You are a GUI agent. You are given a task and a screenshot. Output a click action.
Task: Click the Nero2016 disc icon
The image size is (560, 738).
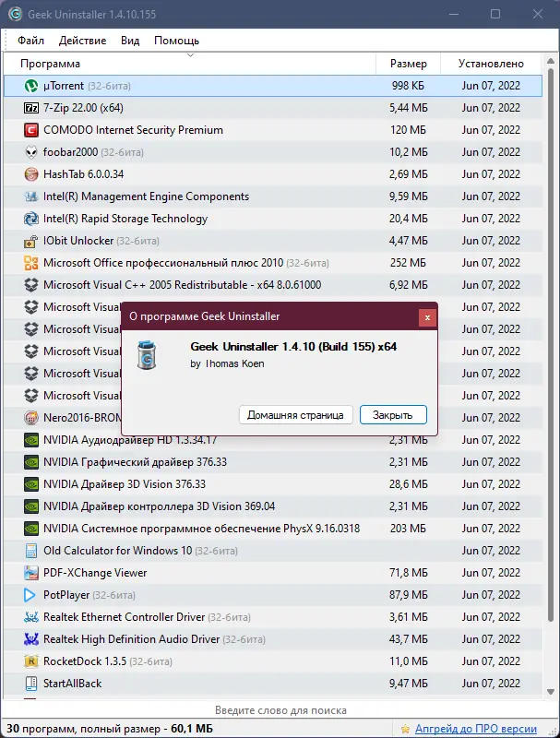click(x=31, y=418)
